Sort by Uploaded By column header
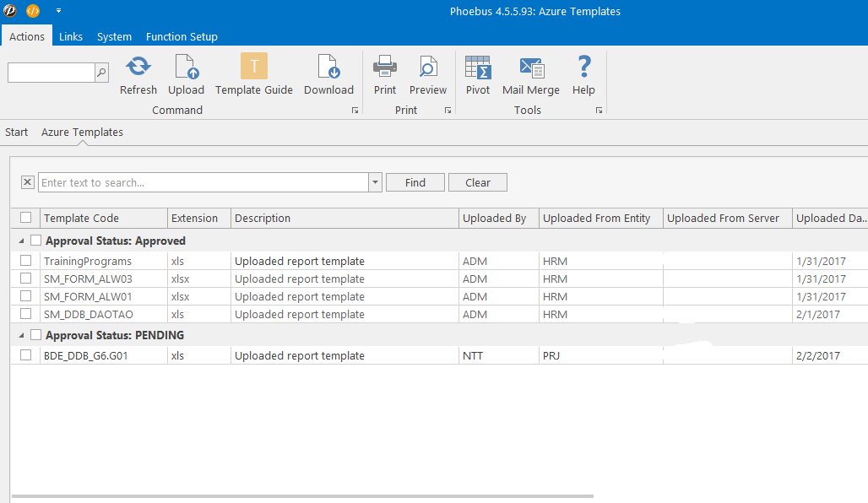This screenshot has width=868, height=503. (499, 218)
